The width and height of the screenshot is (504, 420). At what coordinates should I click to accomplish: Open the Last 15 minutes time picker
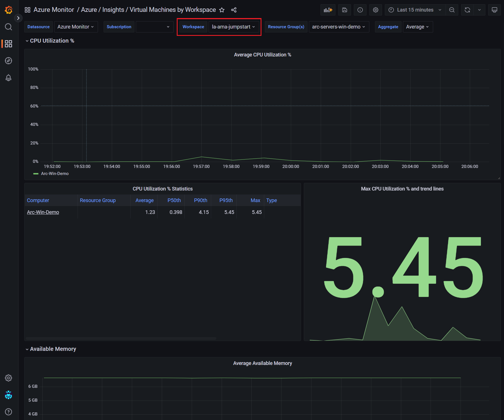[x=415, y=10]
